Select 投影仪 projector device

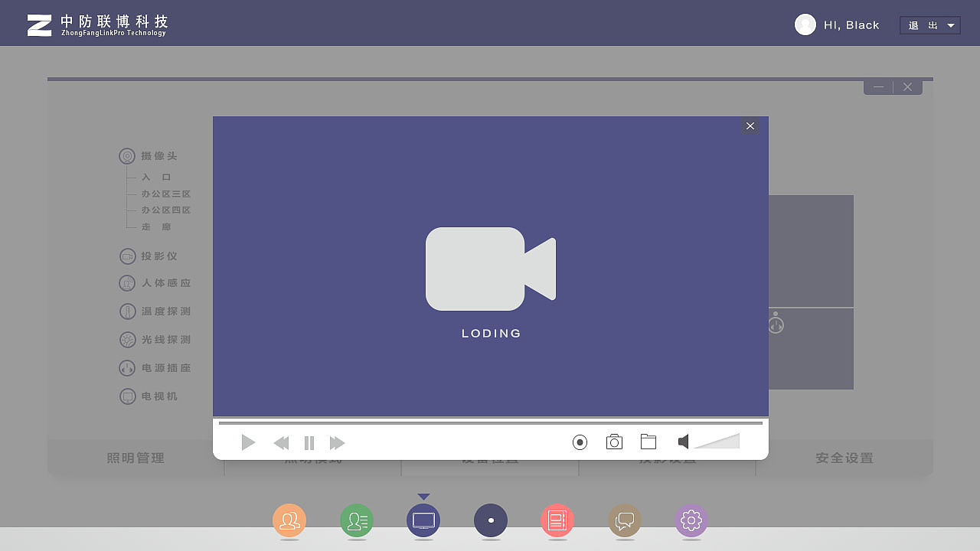(159, 256)
